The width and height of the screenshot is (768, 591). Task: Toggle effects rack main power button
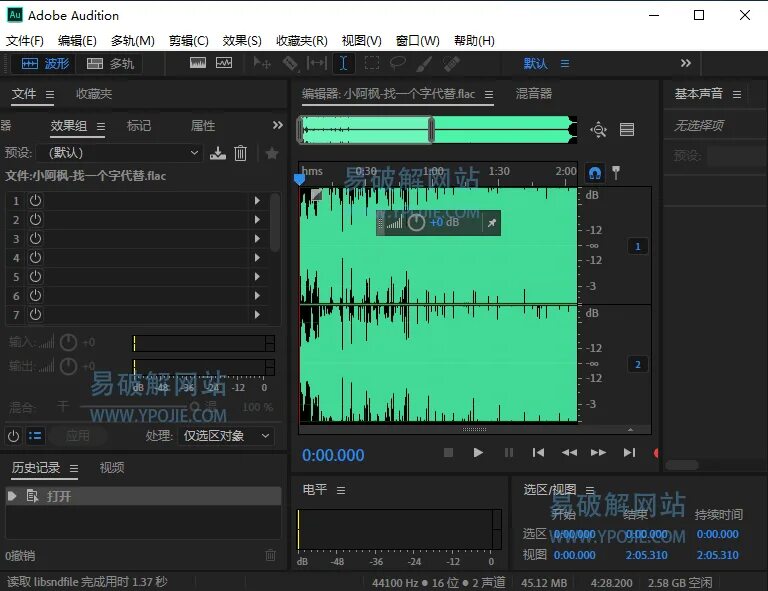tap(14, 436)
